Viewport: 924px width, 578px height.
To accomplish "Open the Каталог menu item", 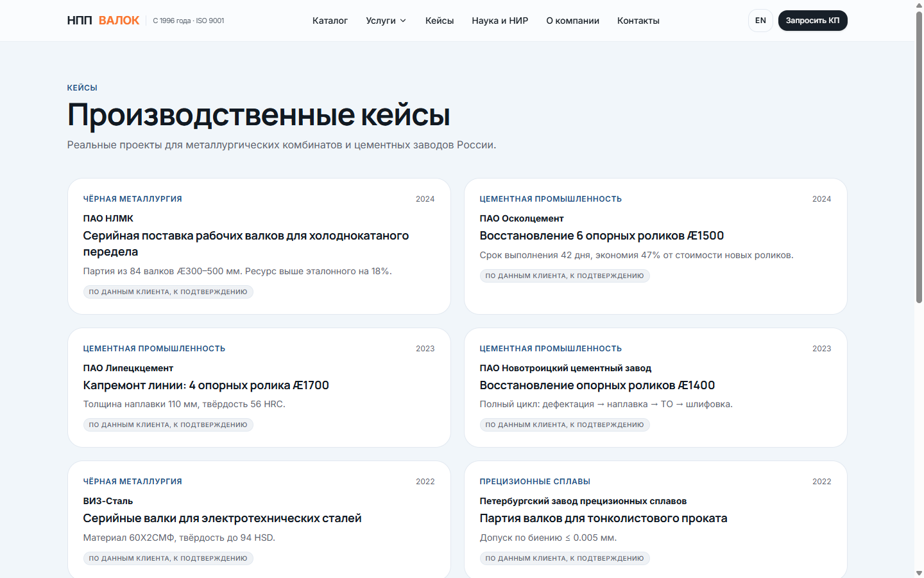I will [x=330, y=21].
